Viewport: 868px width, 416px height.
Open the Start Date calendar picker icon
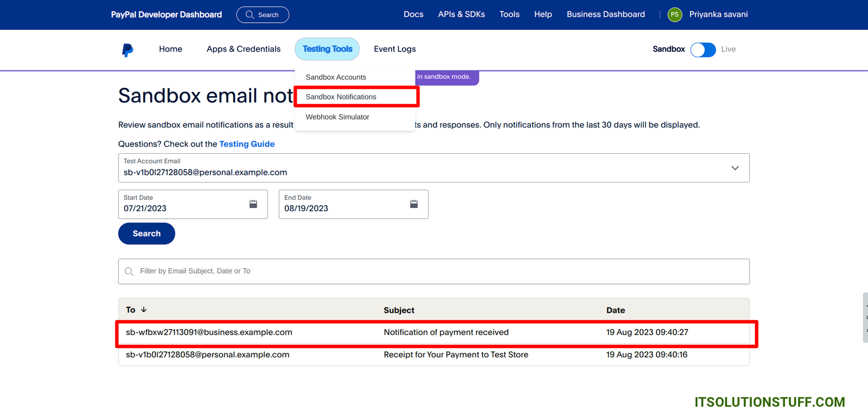point(253,204)
